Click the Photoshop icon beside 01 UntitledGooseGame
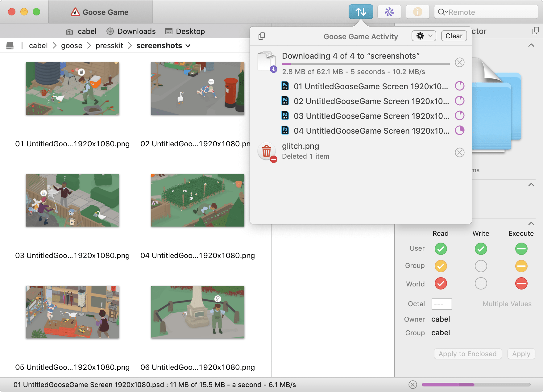 pos(285,86)
